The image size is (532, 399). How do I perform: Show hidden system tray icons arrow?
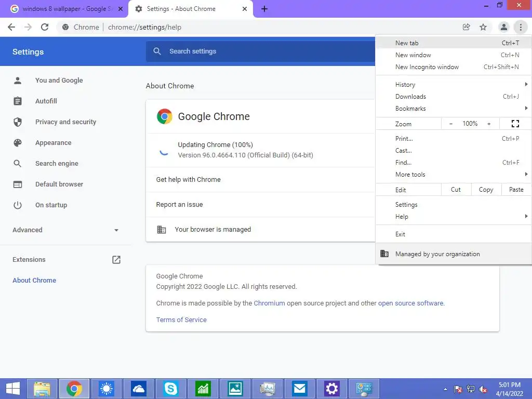445,389
